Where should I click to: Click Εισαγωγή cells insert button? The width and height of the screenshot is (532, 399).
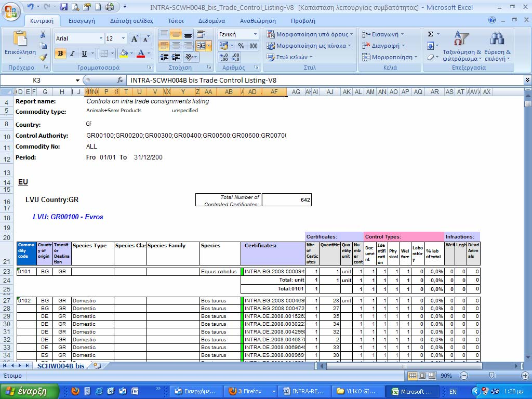click(383, 34)
